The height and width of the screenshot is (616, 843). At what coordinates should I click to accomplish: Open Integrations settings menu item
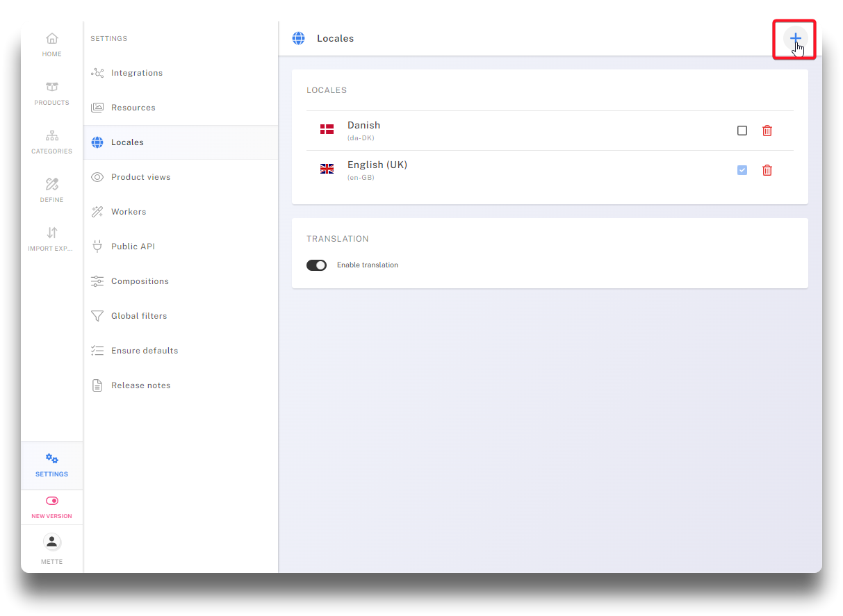137,73
